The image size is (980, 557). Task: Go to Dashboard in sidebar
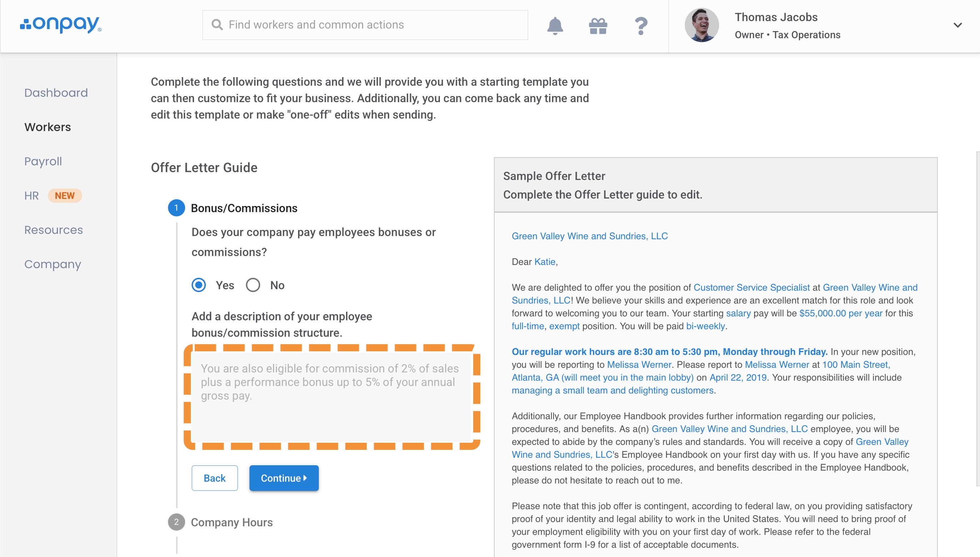[56, 92]
